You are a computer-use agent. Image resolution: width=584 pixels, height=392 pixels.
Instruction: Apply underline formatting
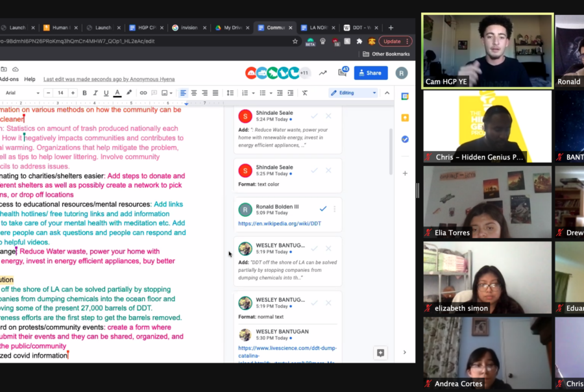pos(106,93)
